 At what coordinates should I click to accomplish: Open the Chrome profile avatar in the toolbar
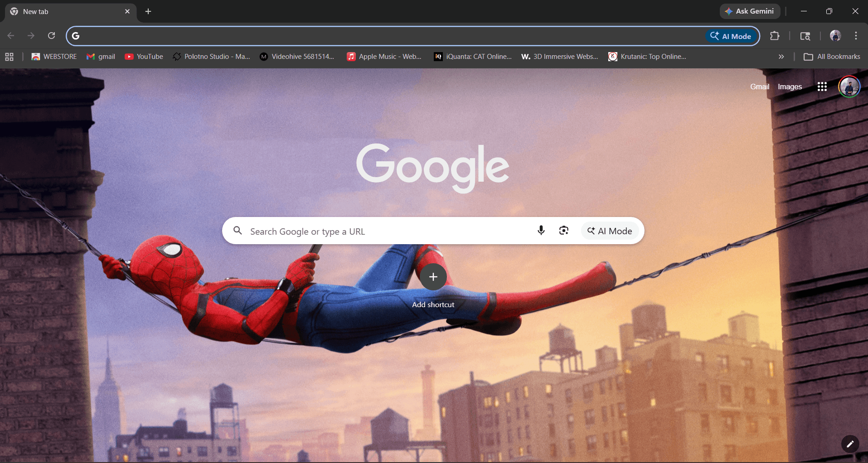(835, 36)
